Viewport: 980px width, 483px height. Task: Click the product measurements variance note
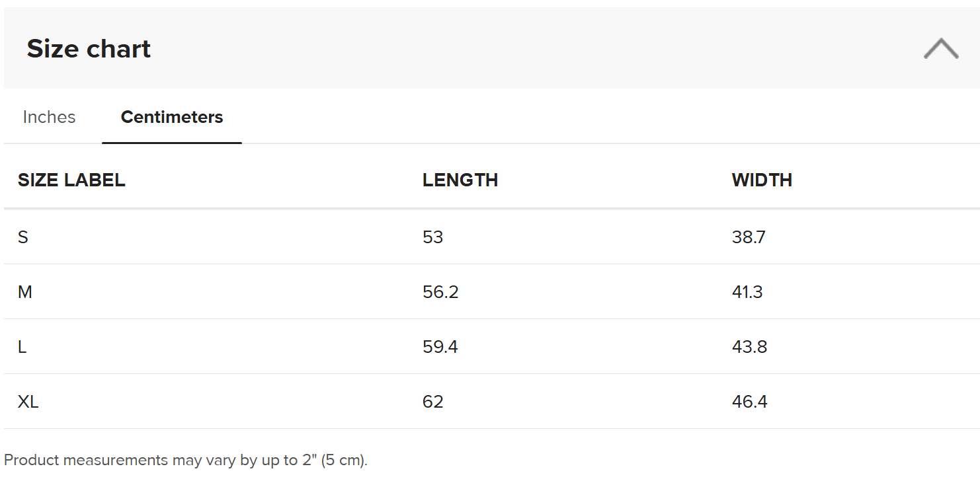185,460
